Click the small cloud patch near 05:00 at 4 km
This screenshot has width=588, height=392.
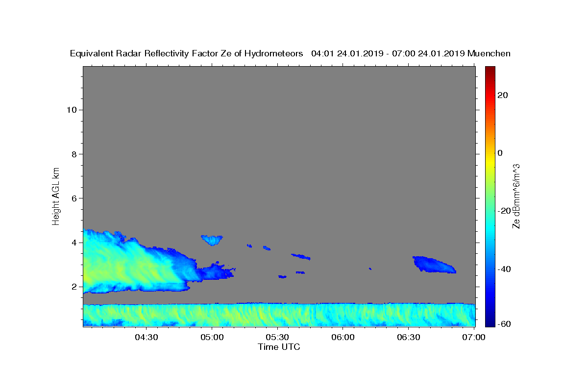[x=212, y=240]
